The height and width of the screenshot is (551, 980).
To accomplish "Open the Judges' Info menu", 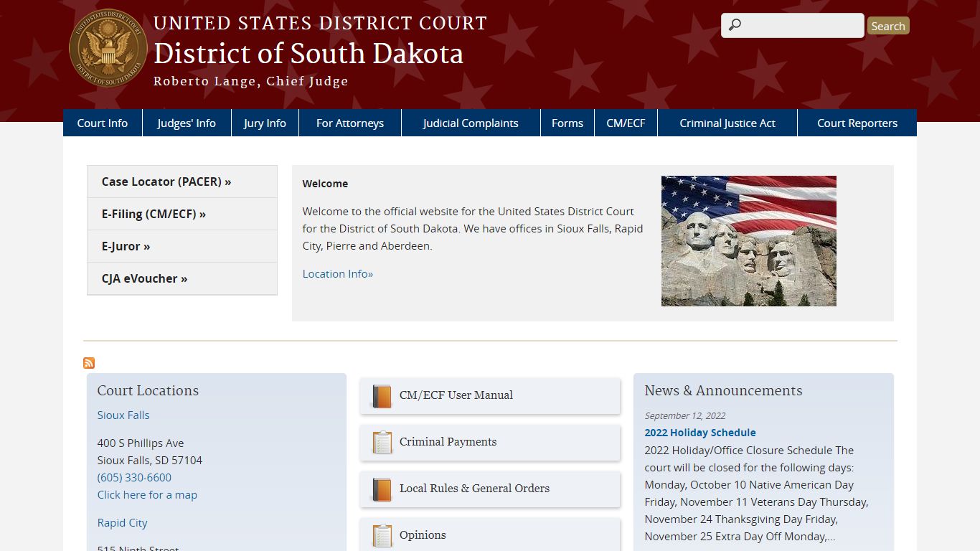I will pos(187,123).
